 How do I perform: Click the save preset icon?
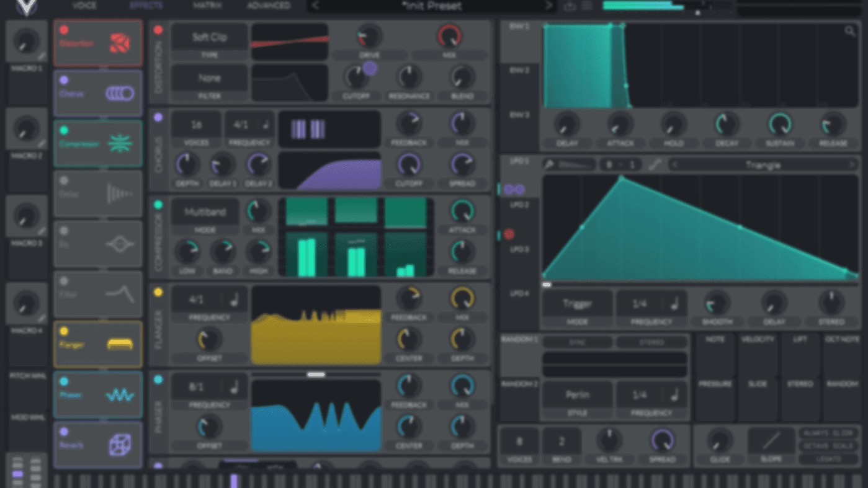point(570,6)
